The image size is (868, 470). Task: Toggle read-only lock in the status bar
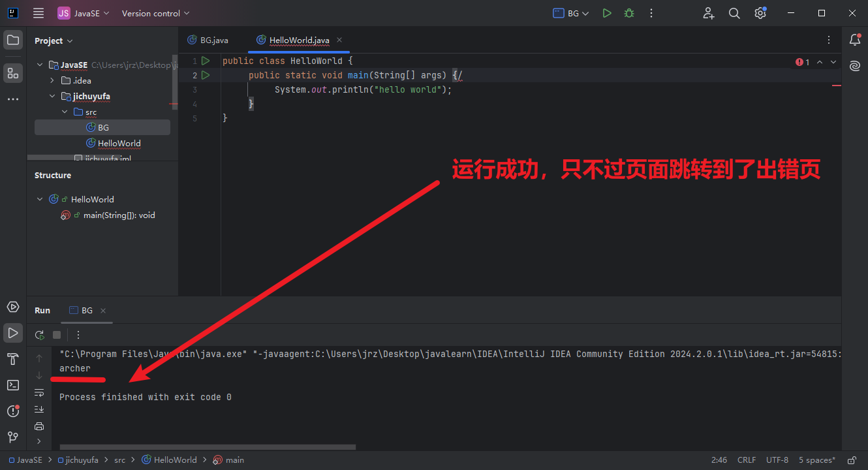coord(852,460)
